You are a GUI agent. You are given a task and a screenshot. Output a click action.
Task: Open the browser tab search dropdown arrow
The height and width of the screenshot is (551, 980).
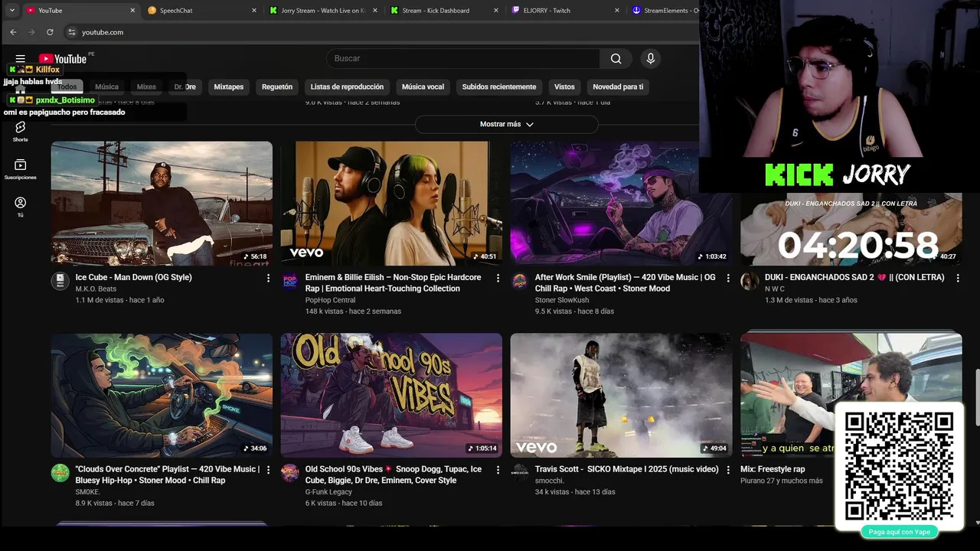click(12, 11)
